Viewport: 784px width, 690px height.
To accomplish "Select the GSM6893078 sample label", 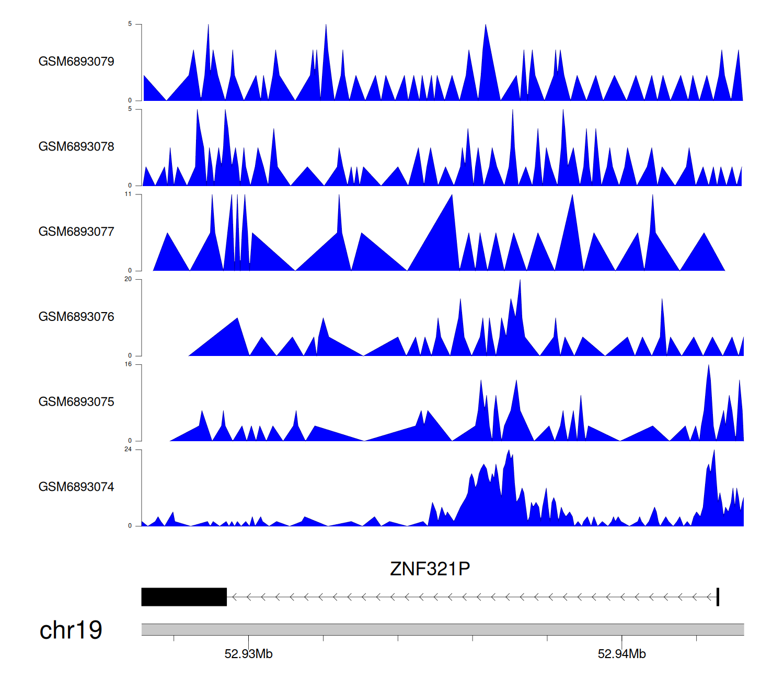I will click(76, 147).
